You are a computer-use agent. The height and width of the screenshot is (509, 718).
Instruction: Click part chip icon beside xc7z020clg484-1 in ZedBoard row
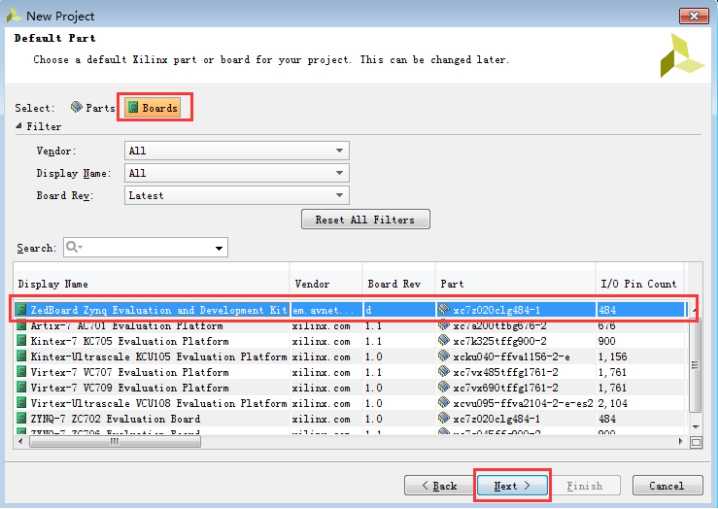click(444, 309)
